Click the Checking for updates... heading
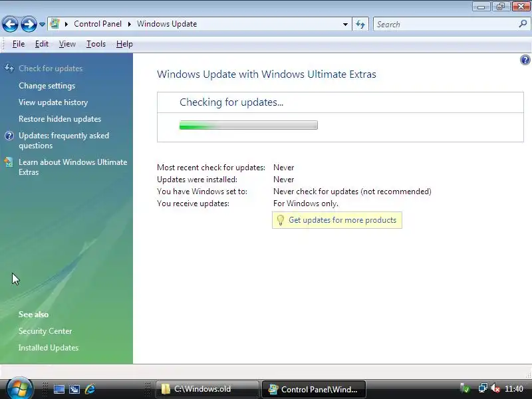This screenshot has width=532, height=399. pos(231,102)
